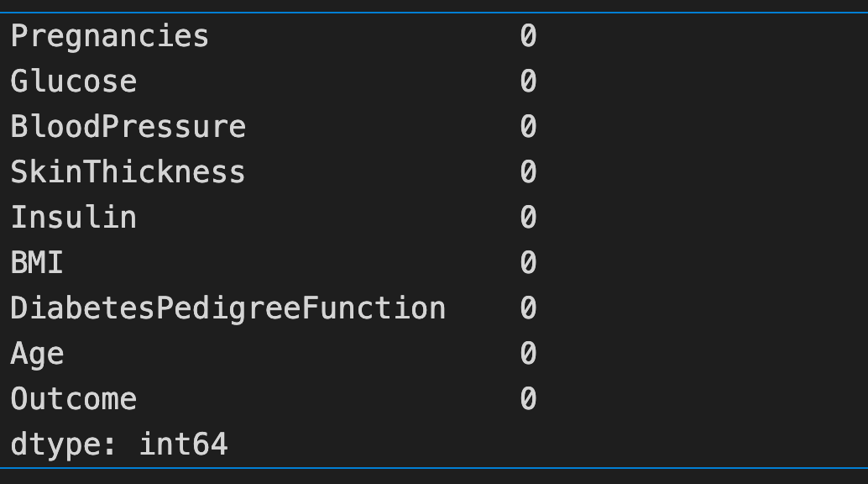868x484 pixels.
Task: Click the Insulin column name
Action: pos(73,218)
